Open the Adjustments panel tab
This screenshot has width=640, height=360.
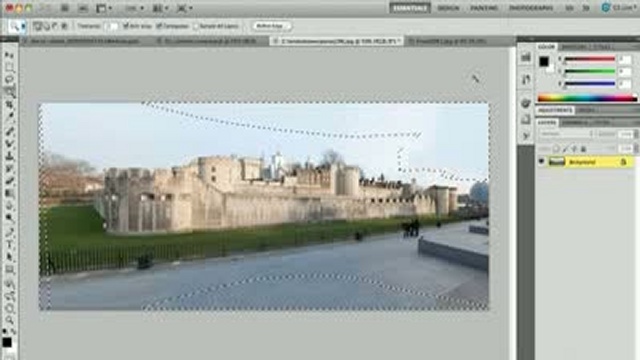[x=555, y=111]
